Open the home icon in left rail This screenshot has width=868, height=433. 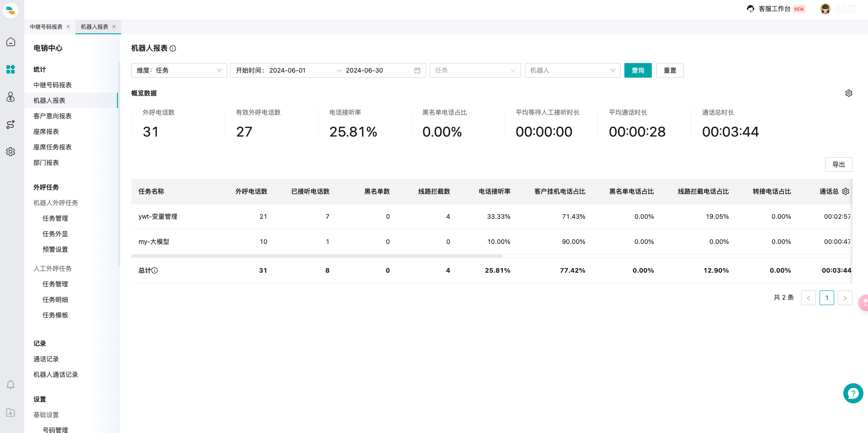(11, 42)
